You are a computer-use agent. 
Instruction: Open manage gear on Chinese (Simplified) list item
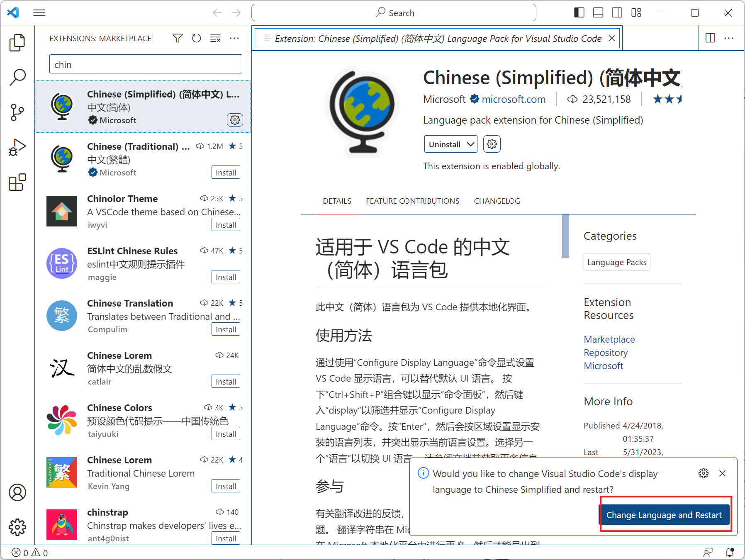tap(235, 120)
